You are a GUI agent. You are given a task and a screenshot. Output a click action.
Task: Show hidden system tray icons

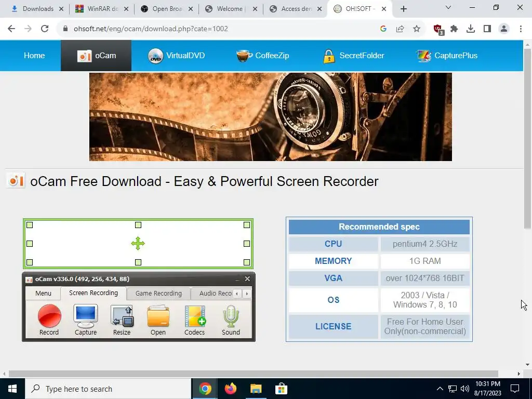coord(440,389)
